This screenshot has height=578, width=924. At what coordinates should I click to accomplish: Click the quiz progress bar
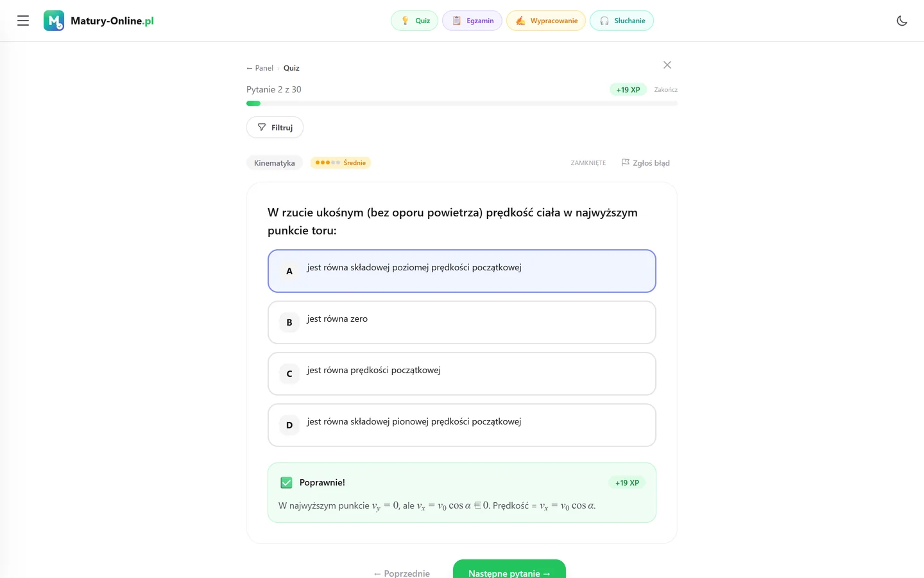462,103
